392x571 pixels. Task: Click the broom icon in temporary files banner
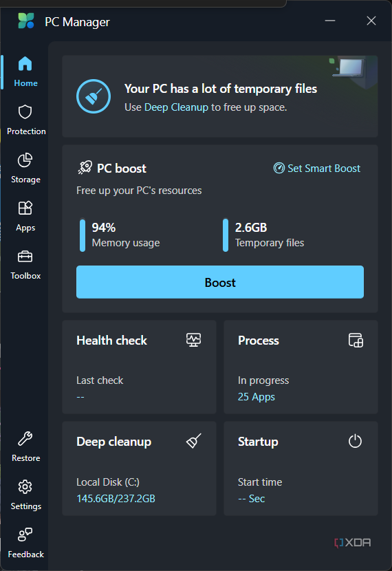[94, 96]
